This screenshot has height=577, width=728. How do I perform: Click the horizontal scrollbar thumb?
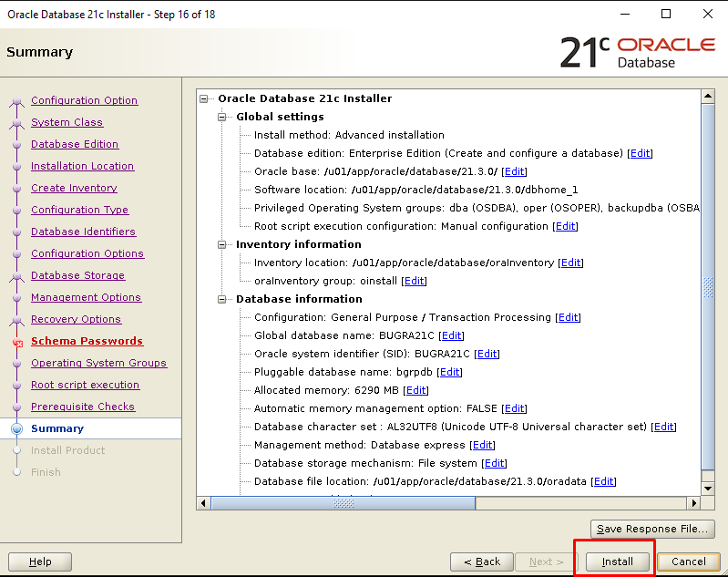click(x=343, y=503)
